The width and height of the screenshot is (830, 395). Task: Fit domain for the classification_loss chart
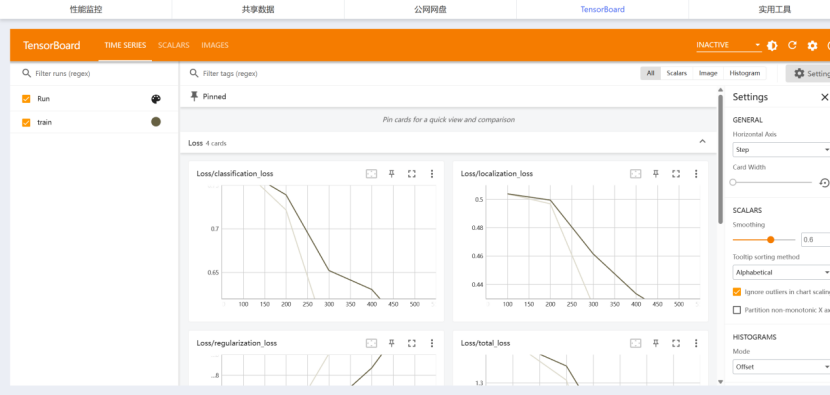pyautogui.click(x=372, y=174)
